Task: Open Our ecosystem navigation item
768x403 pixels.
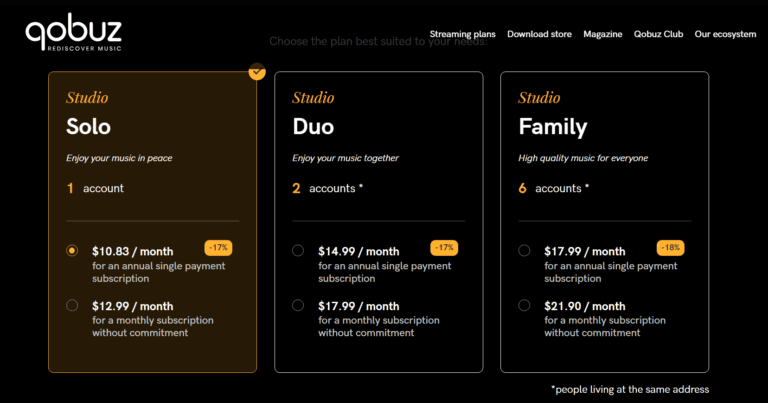Action: click(726, 34)
